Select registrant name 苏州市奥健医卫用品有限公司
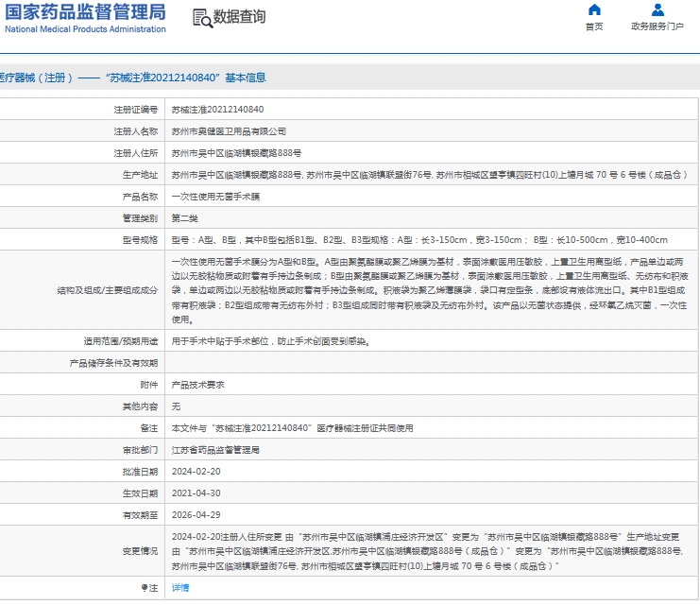The width and height of the screenshot is (700, 605). (x=229, y=131)
